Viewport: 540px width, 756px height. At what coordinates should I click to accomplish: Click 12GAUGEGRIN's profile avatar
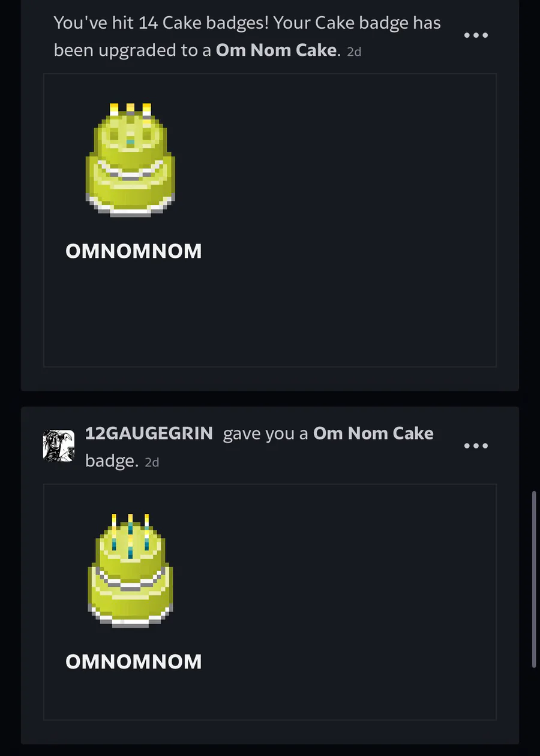coord(59,445)
